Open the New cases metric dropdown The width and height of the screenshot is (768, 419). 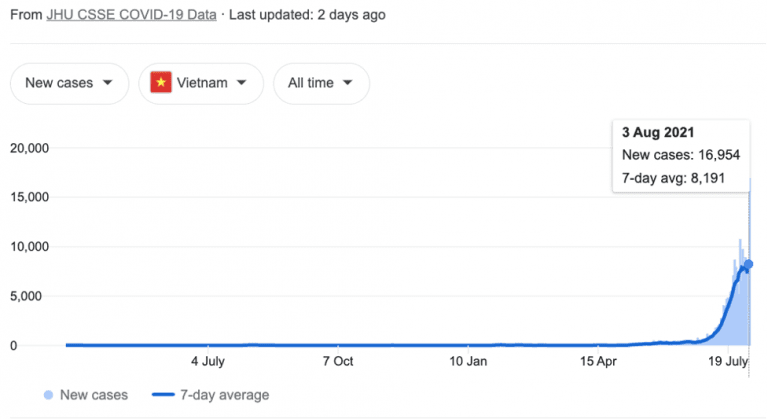click(x=70, y=83)
